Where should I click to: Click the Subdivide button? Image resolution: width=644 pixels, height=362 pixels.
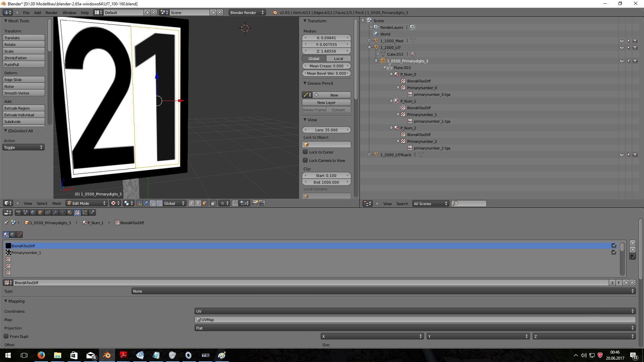pos(23,122)
